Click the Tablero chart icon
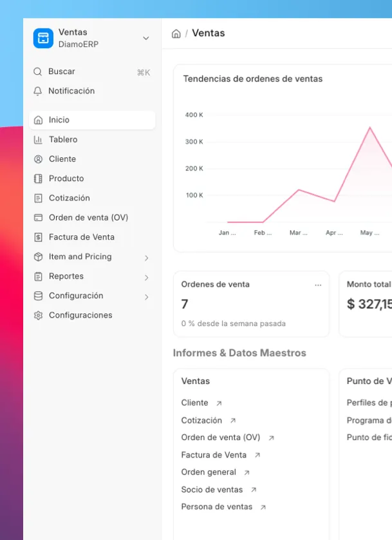The width and height of the screenshot is (392, 540). click(x=38, y=139)
